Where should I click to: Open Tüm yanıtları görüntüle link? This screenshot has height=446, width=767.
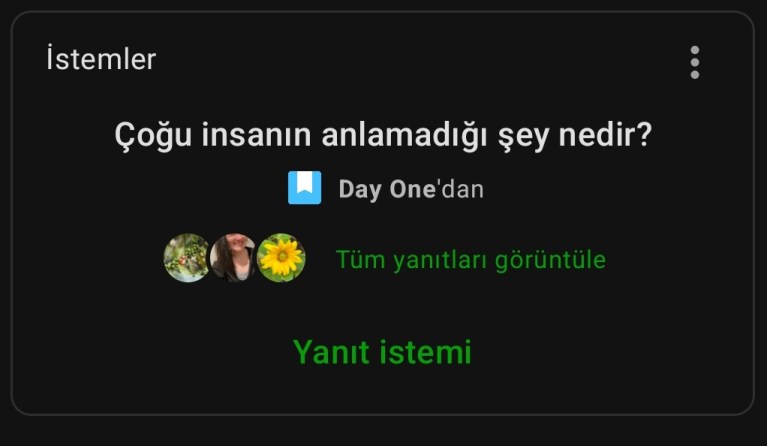471,259
